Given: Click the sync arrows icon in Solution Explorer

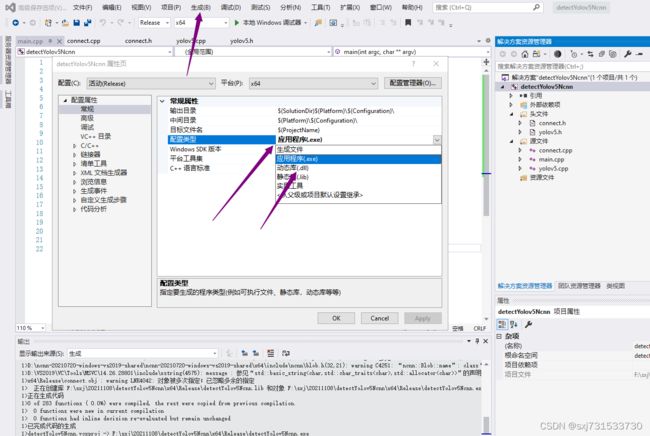Looking at the screenshot, I should point(590,54).
